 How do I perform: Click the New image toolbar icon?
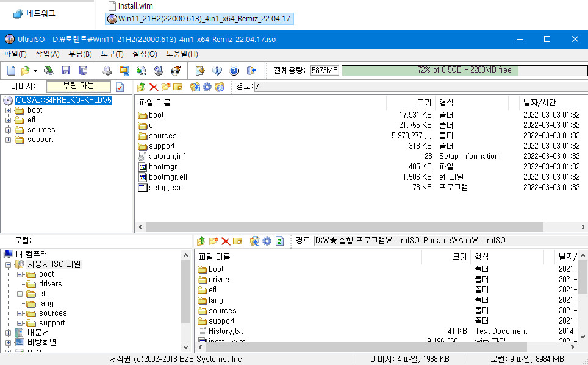pyautogui.click(x=11, y=71)
